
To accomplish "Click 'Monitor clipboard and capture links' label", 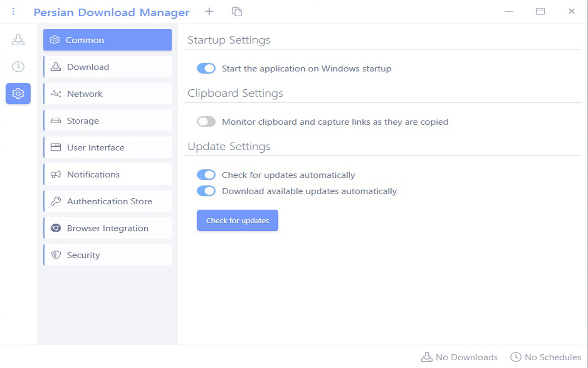I will [x=335, y=122].
